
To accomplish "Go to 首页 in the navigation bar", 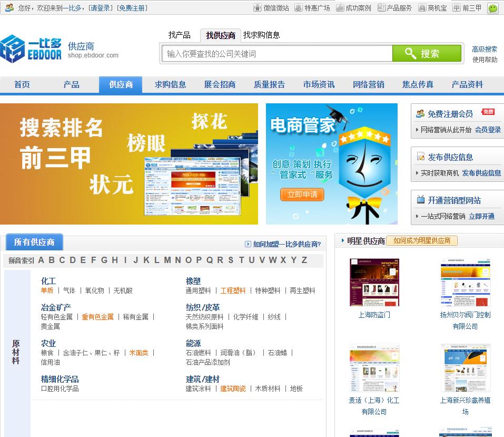I will click(x=22, y=85).
